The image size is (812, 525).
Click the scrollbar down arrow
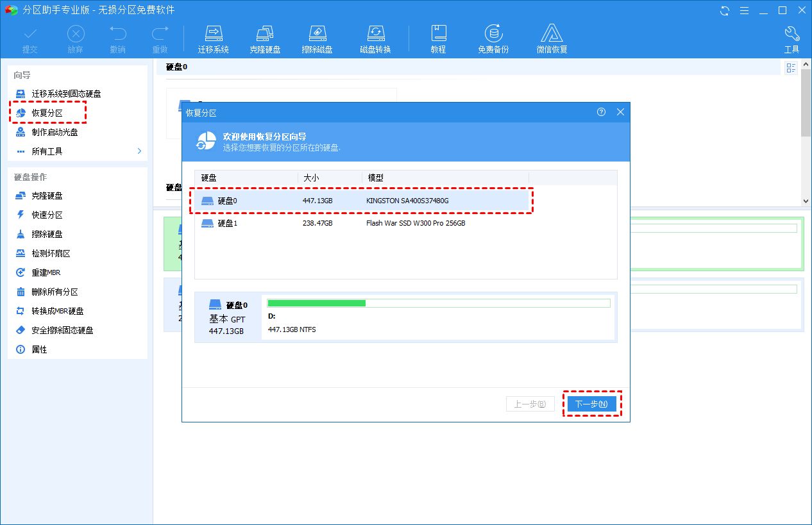[x=806, y=201]
